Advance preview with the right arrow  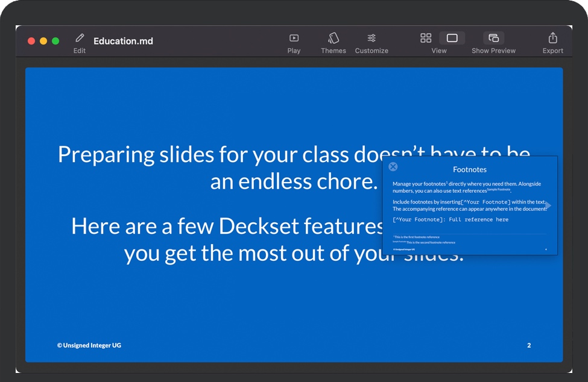click(548, 205)
